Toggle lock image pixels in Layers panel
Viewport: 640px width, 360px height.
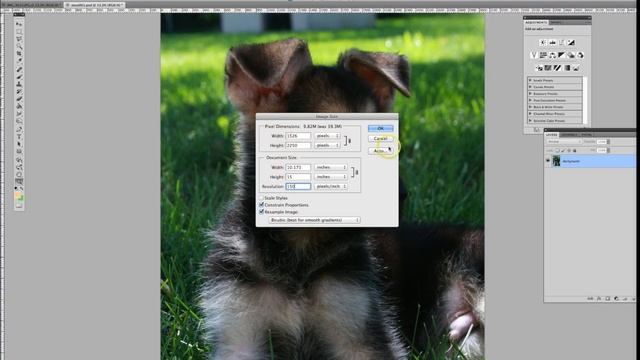click(563, 151)
